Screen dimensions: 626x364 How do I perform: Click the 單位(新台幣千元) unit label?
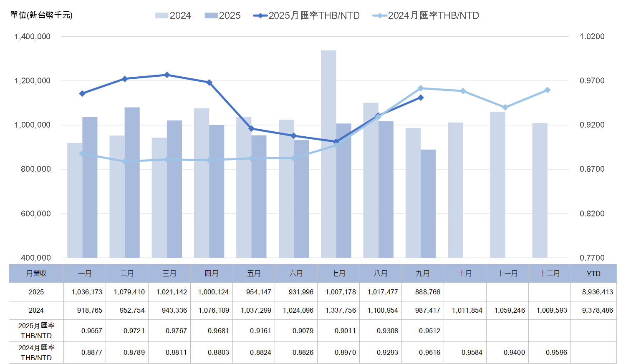tap(41, 15)
